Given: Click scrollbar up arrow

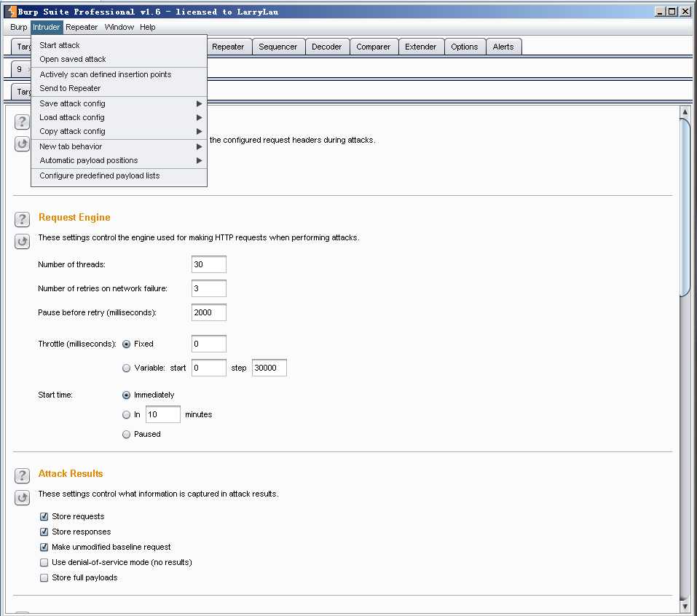Looking at the screenshot, I should [x=685, y=112].
